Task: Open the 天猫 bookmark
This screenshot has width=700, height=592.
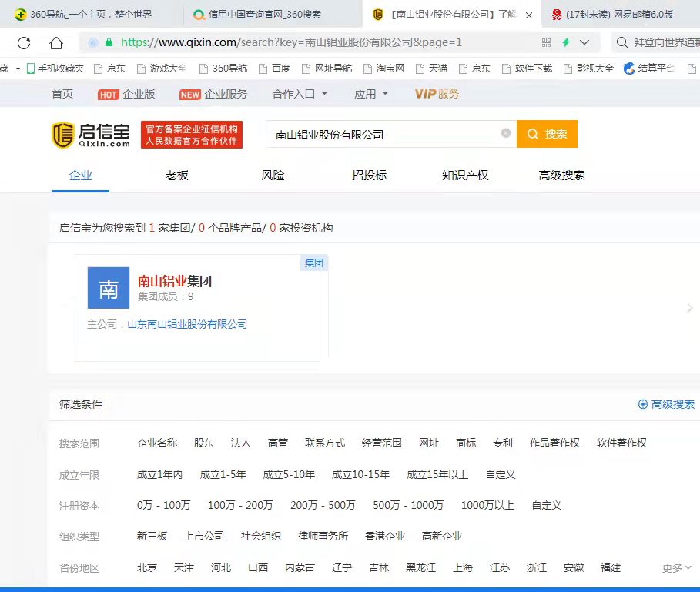Action: click(432, 69)
